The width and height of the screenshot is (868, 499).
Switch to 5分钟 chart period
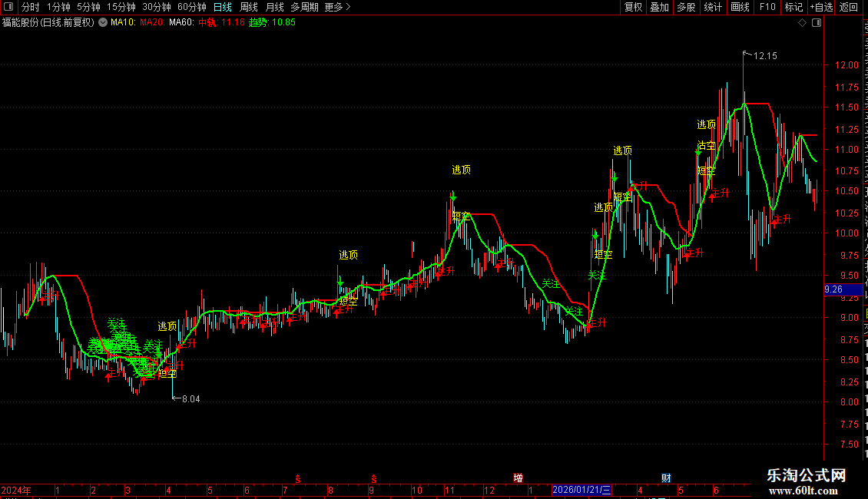tap(88, 7)
